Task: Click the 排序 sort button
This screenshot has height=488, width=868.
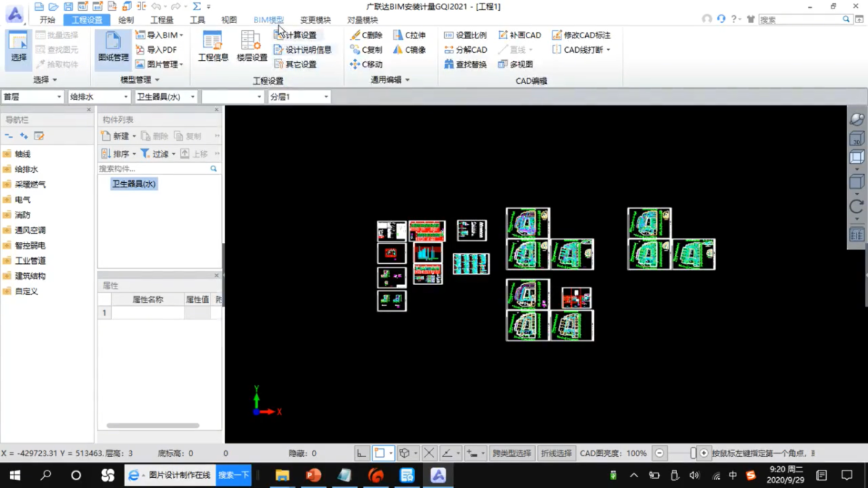Action: click(x=118, y=153)
